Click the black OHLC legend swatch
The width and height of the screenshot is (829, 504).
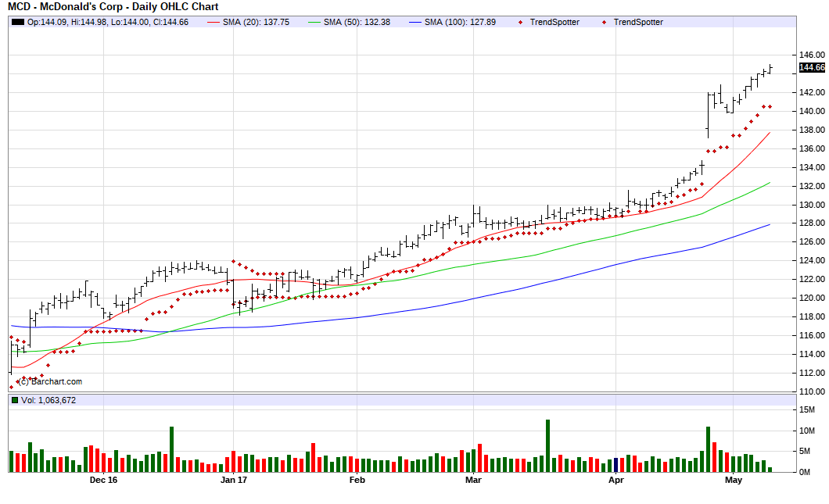[18, 22]
